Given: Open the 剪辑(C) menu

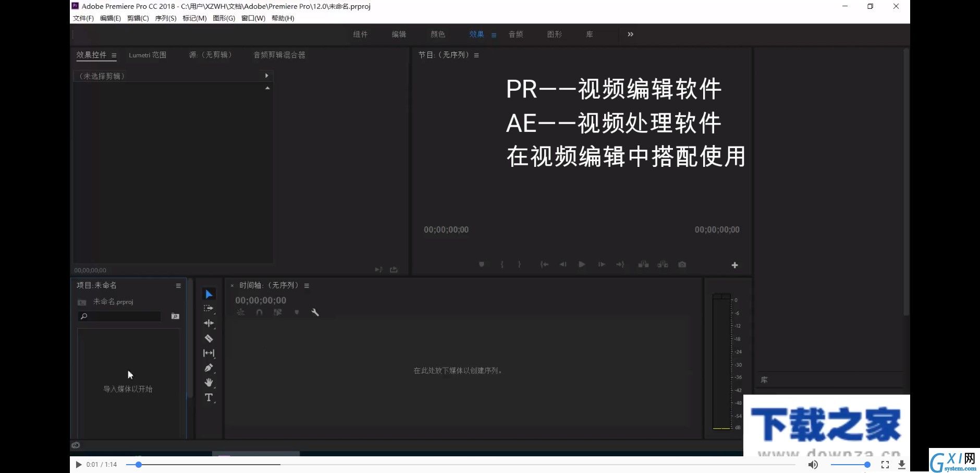Looking at the screenshot, I should pyautogui.click(x=138, y=18).
